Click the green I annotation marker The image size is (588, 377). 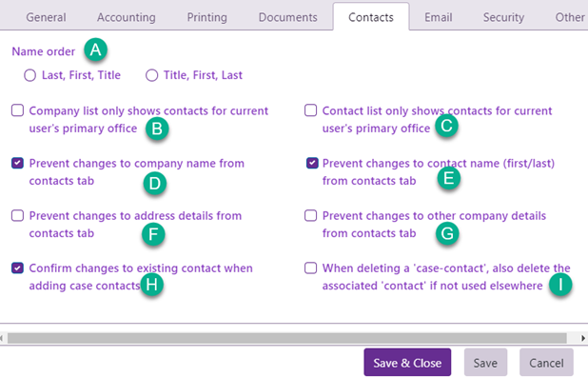coord(560,285)
